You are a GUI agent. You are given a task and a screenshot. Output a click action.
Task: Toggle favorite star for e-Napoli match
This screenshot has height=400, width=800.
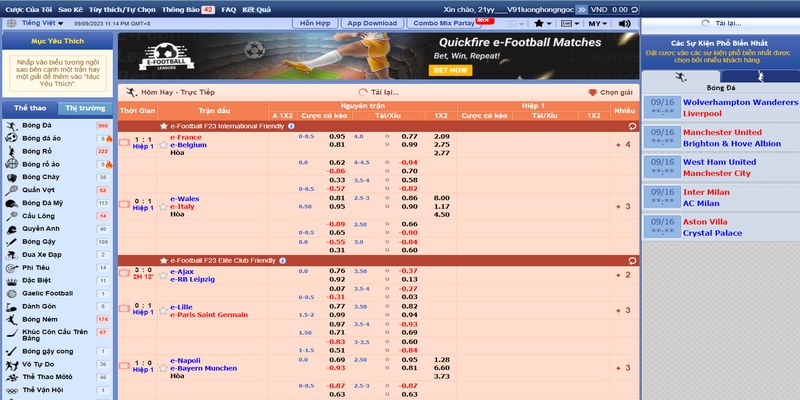point(163,368)
